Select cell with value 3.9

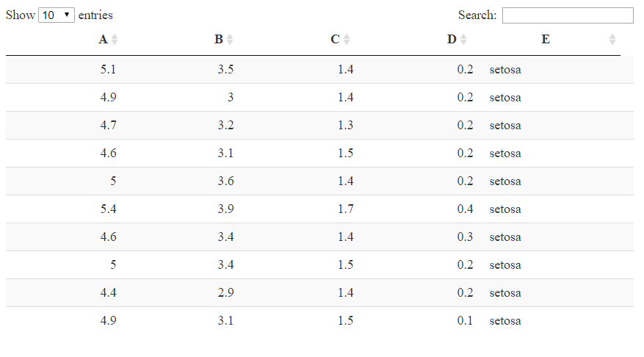[225, 209]
